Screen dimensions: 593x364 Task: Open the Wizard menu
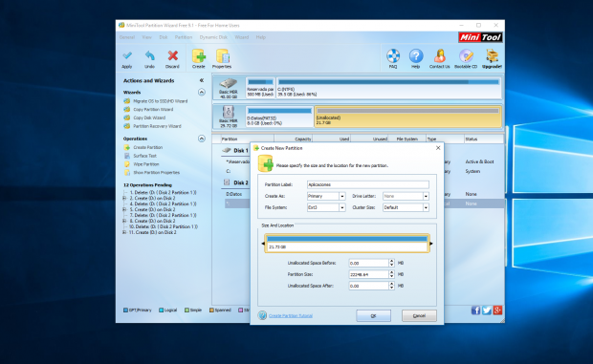tap(242, 37)
